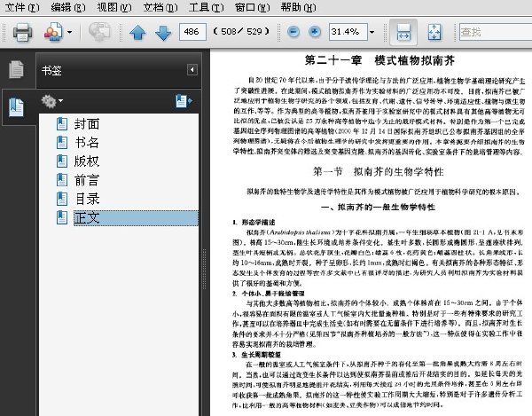Viewport: 532px width, 416px height.
Task: Click the page number input field
Action: (192, 32)
